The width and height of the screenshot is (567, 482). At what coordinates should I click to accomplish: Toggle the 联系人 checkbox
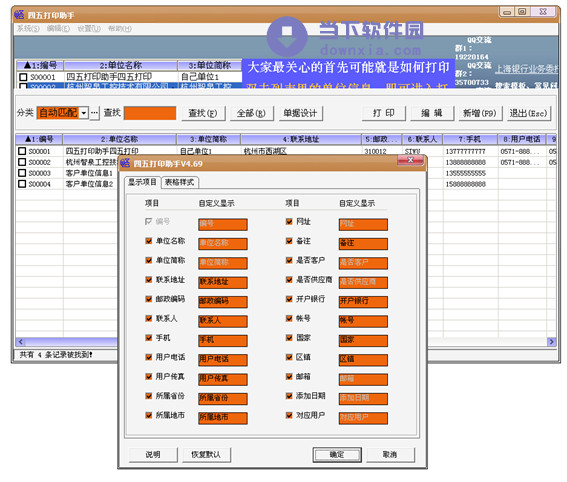click(x=149, y=319)
